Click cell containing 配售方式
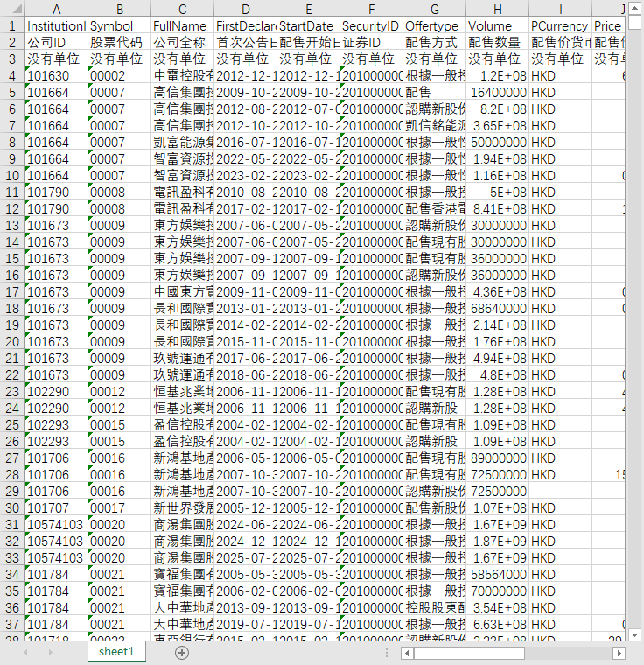This screenshot has height=665, width=644. 434,42
